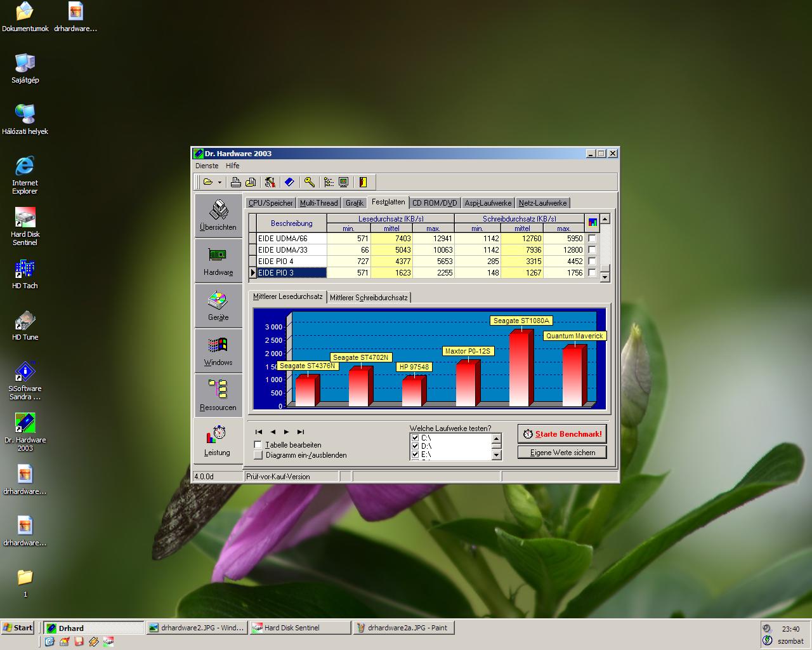Click the monitor icon in toolbar
Viewport: 812px width, 650px height.
343,182
